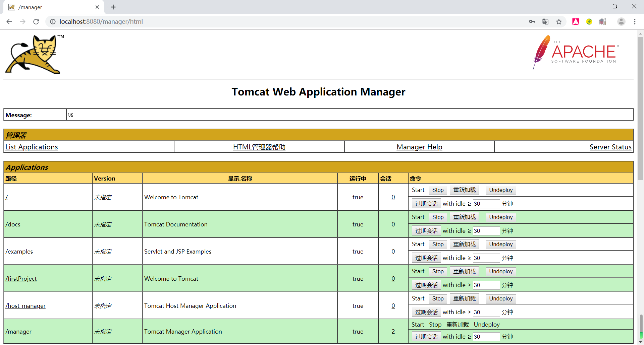Select the /manager browser tab
The height and width of the screenshot is (345, 644).
point(54,7)
